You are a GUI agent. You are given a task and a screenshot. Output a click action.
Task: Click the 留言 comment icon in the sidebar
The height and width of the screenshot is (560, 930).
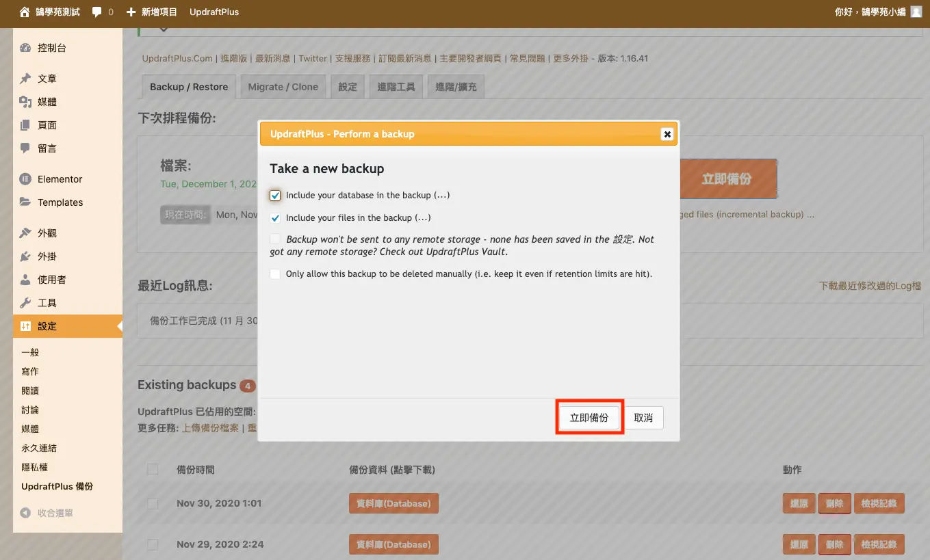point(25,148)
